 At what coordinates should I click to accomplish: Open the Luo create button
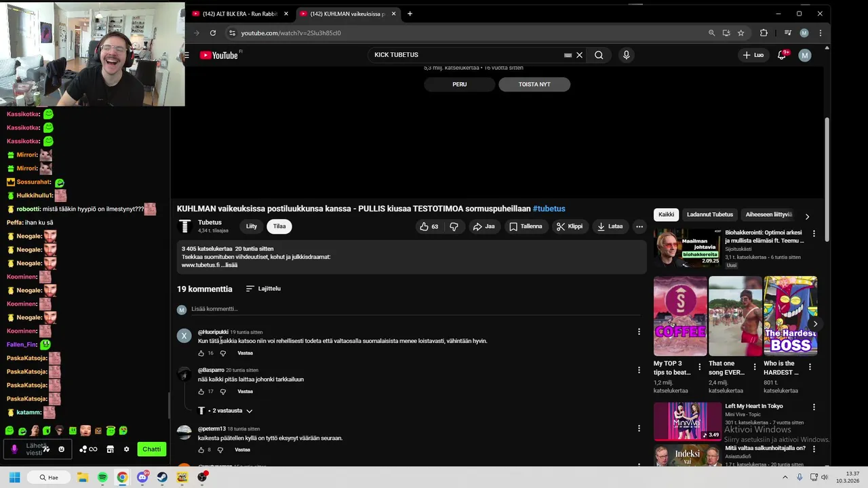pyautogui.click(x=753, y=55)
